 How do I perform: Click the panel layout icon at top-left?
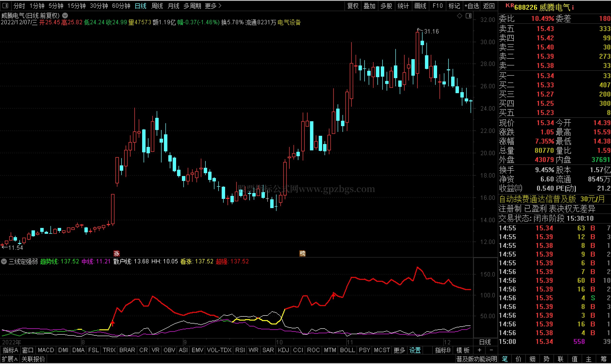point(5,6)
